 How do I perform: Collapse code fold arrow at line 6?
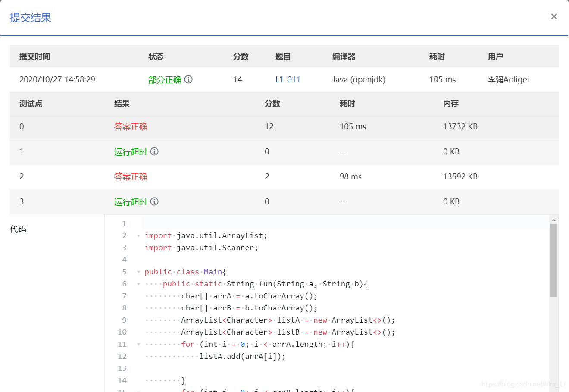138,284
